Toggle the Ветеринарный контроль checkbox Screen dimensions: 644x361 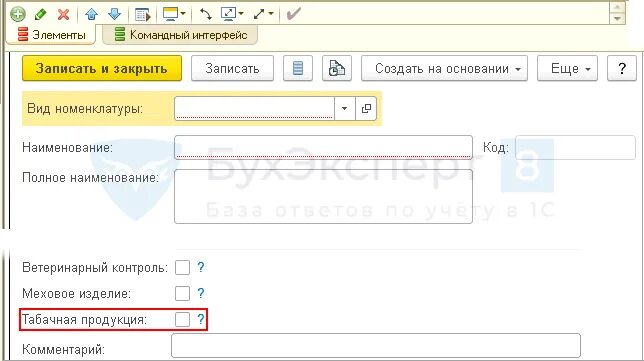tap(182, 267)
